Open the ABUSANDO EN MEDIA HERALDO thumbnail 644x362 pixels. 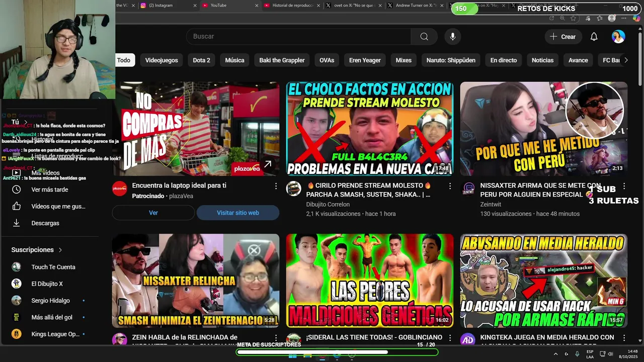544,281
